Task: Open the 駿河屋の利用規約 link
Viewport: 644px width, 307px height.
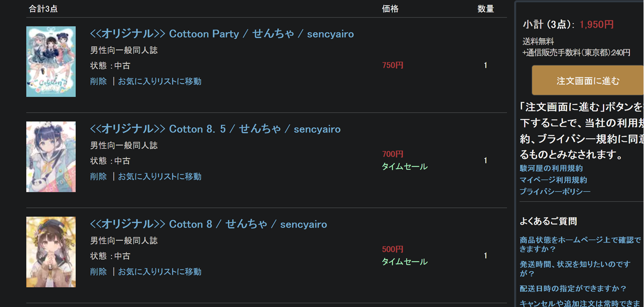Action: point(551,168)
